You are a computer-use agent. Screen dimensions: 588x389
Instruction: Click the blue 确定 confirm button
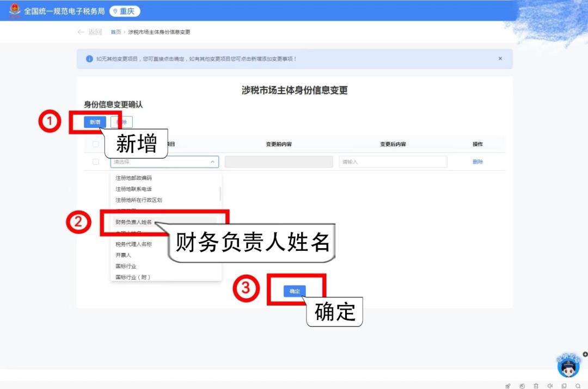[x=295, y=292]
